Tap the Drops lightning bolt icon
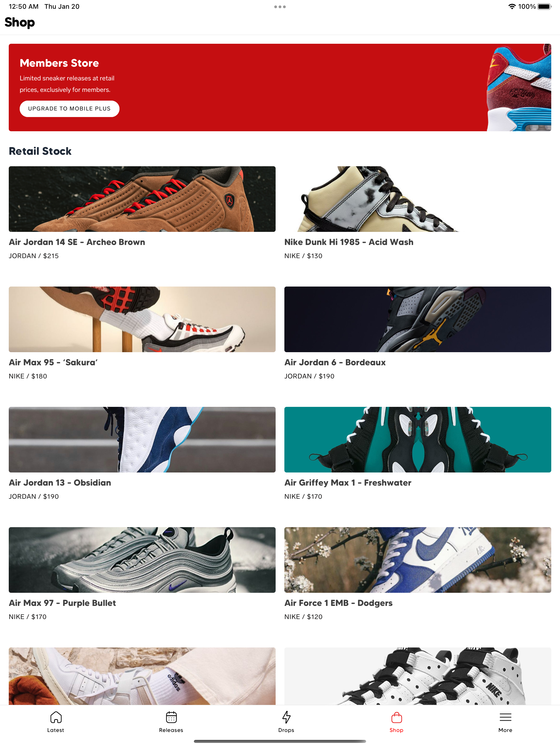This screenshot has width=560, height=747. tap(286, 717)
